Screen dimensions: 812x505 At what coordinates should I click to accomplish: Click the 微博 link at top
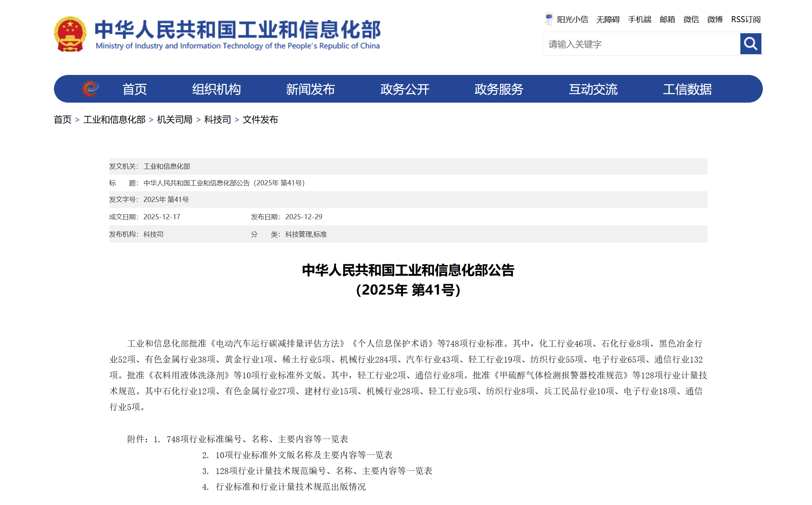pos(715,20)
